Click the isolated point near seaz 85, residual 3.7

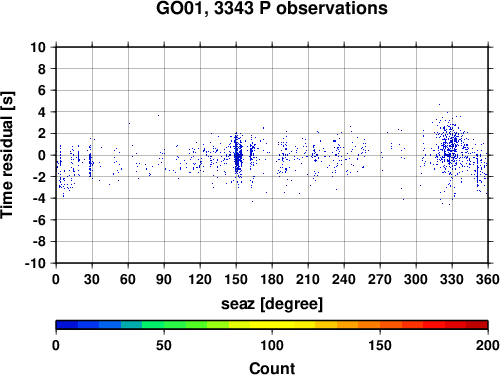pyautogui.click(x=158, y=115)
